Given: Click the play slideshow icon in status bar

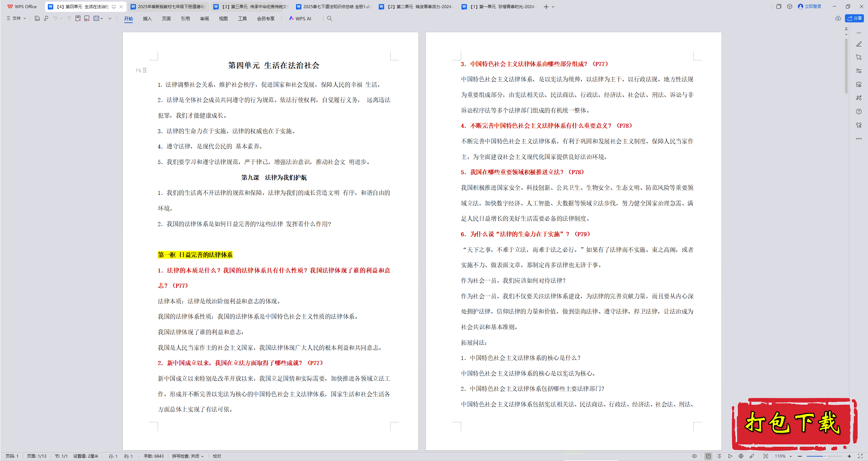Looking at the screenshot, I should click(730, 456).
